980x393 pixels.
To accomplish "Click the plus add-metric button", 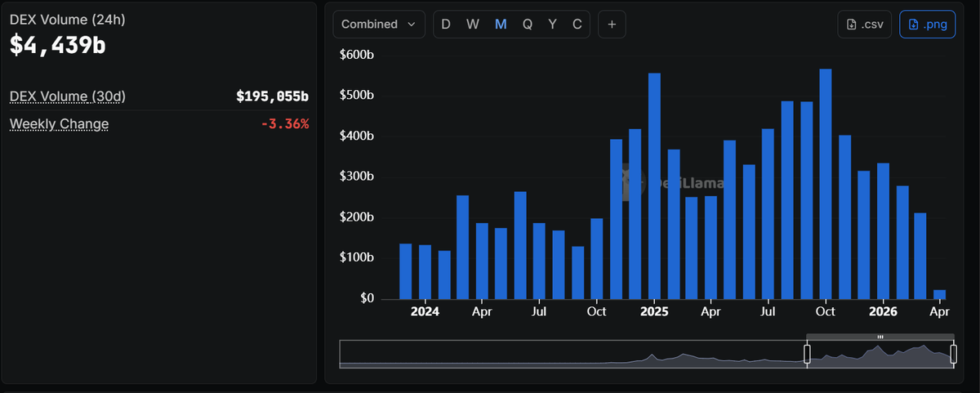I will coord(612,25).
